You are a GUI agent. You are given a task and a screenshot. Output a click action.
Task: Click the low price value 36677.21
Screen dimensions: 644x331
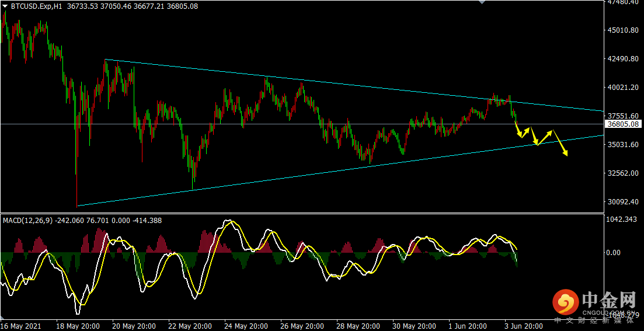coord(149,6)
